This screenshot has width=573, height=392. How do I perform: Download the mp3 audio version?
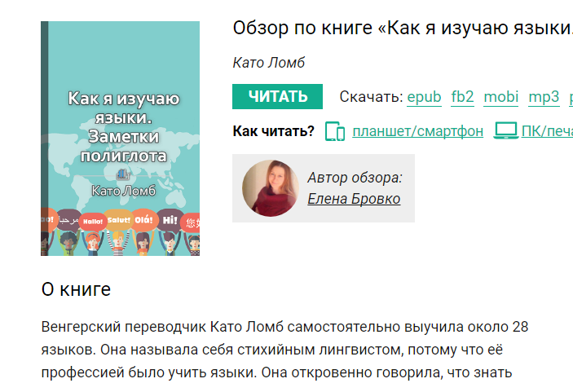pyautogui.click(x=544, y=97)
